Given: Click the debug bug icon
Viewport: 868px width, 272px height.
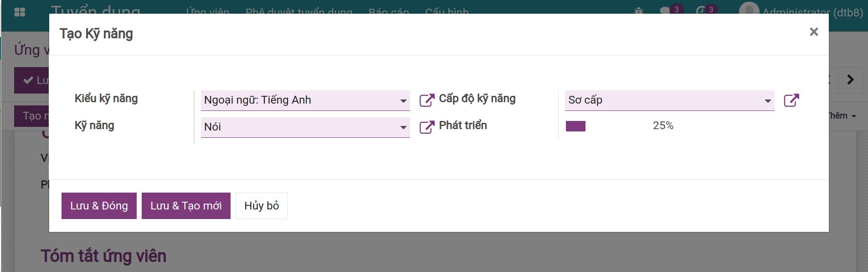Looking at the screenshot, I should coord(639,11).
